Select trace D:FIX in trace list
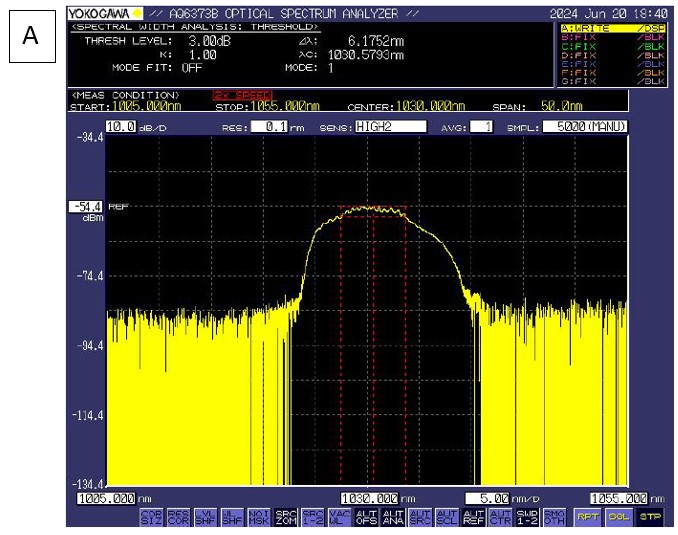 pyautogui.click(x=613, y=55)
